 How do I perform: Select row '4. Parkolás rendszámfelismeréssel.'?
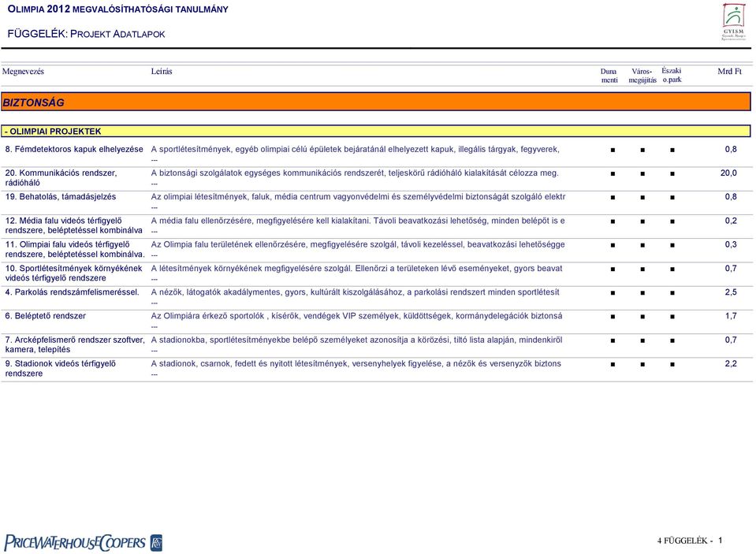pos(376,297)
